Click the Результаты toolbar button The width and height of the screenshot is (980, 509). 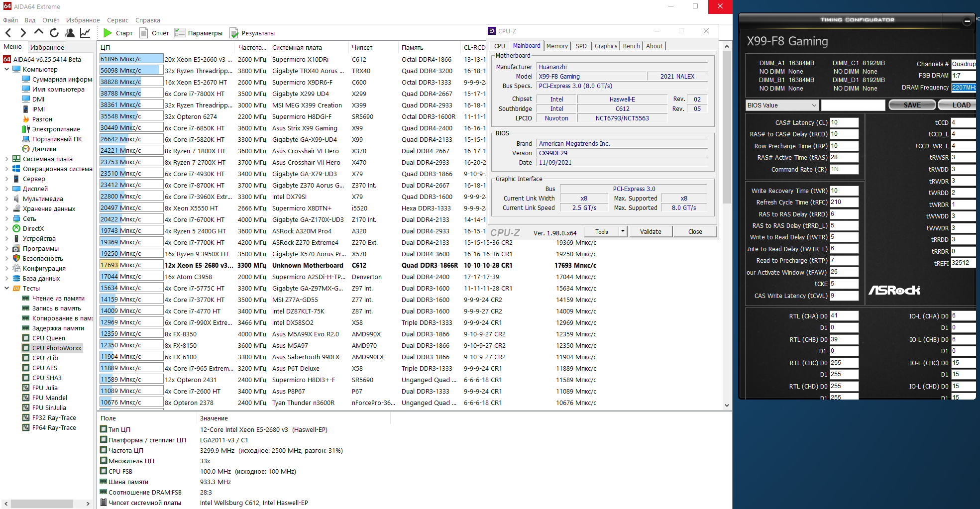click(252, 33)
